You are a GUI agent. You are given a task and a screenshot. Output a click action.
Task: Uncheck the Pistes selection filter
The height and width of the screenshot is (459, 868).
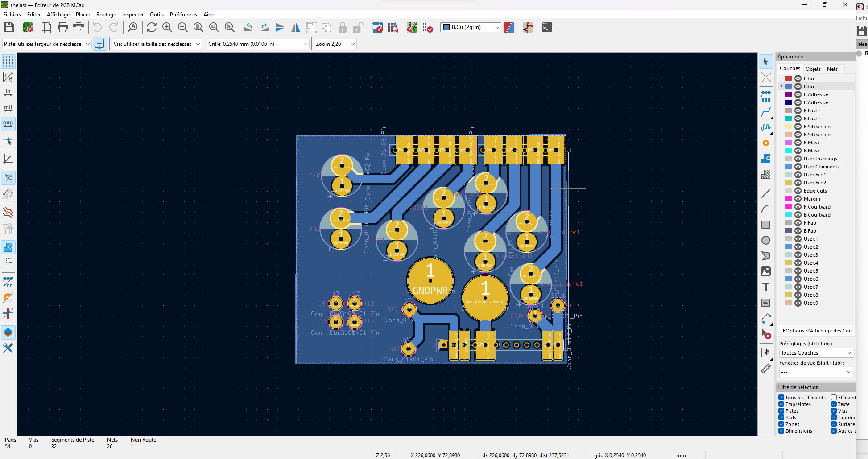[781, 411]
